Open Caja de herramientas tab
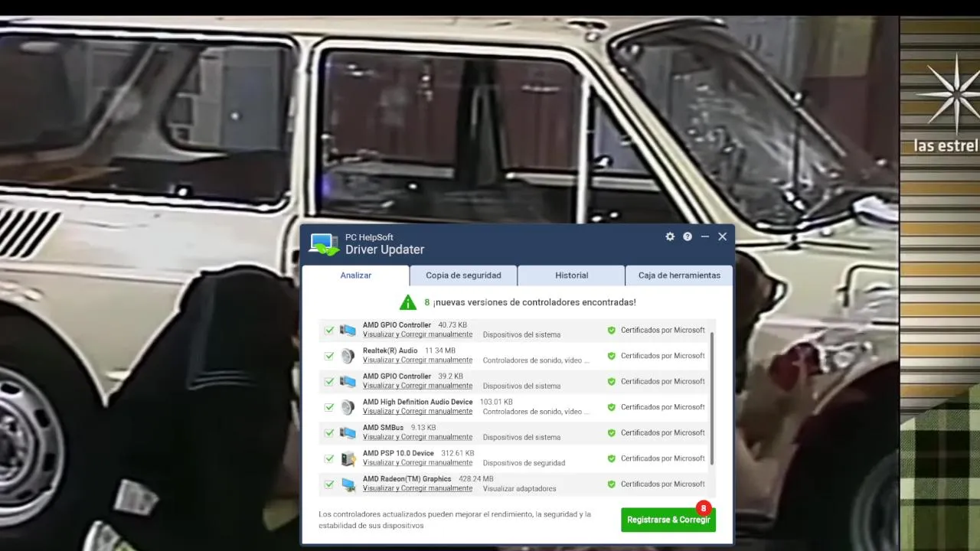This screenshot has height=551, width=980. click(679, 275)
